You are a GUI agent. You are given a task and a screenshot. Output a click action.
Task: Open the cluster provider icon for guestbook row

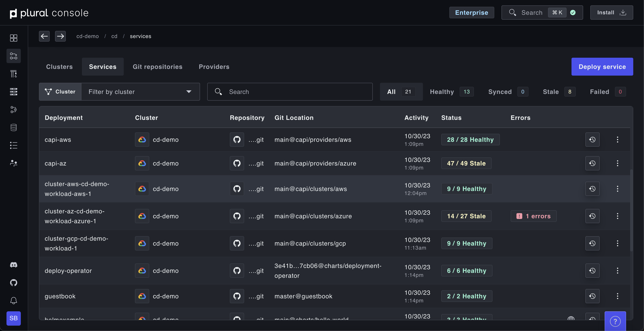pos(142,296)
